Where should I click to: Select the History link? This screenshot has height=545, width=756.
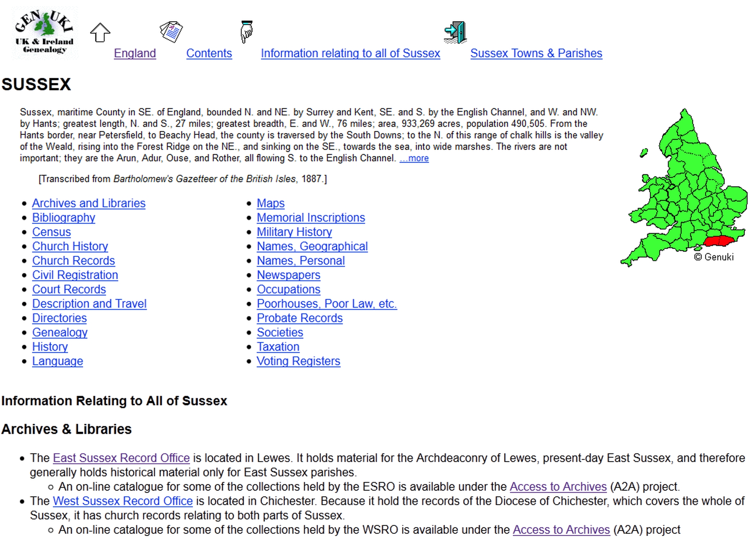(50, 347)
